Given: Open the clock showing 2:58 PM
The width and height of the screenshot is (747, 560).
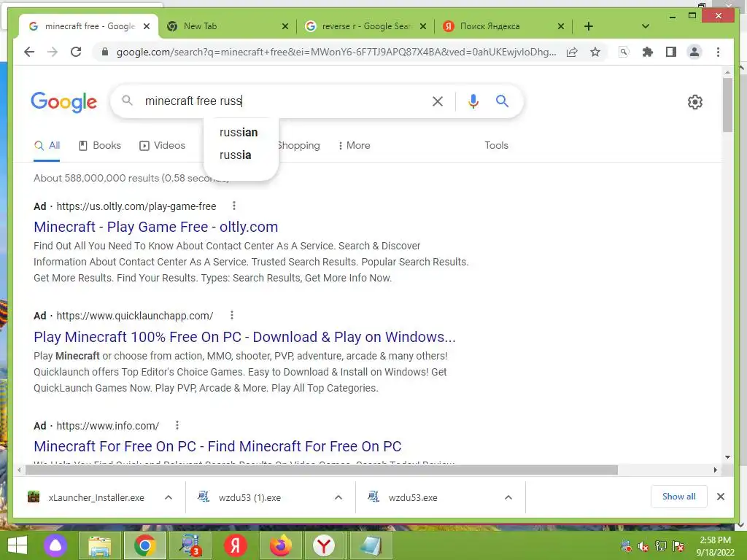Looking at the screenshot, I should coord(715,546).
